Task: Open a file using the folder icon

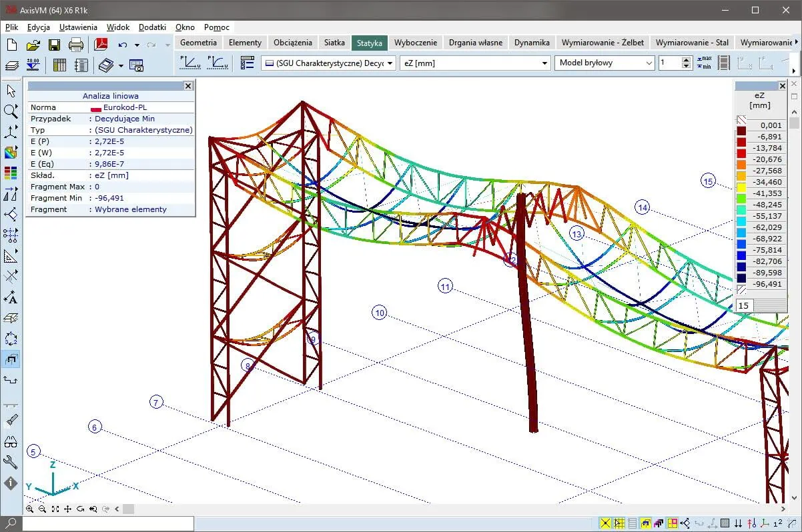Action: click(33, 45)
